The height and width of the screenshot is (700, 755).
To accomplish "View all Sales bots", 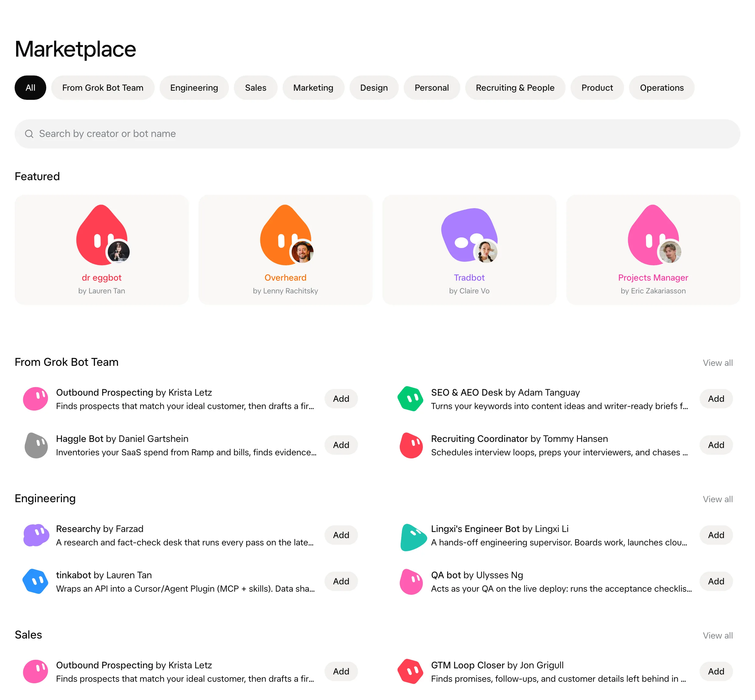I will click(718, 635).
